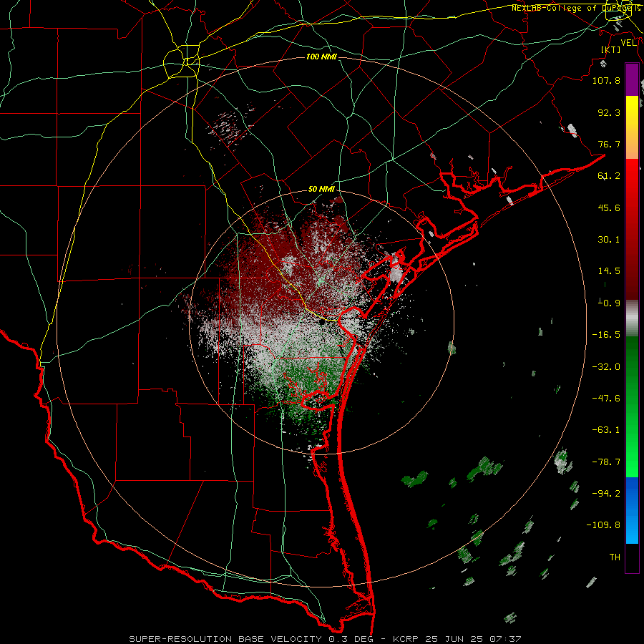
Task: Click the VEL legend title
Action: click(628, 43)
